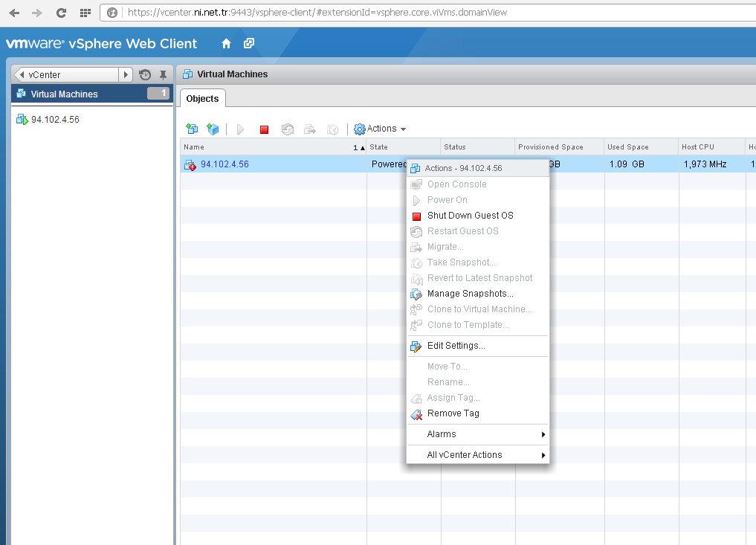Choose Move To... menu item
756x545 pixels.
click(478, 367)
